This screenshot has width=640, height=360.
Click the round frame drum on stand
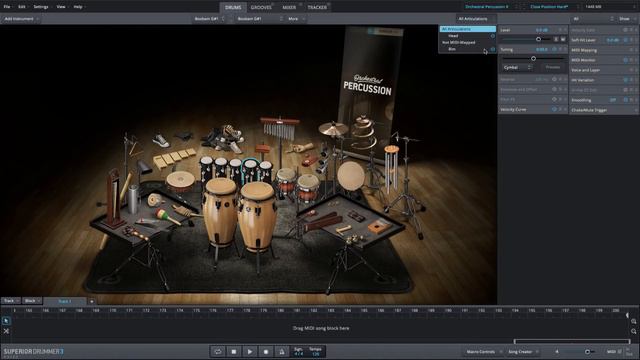coord(351,176)
